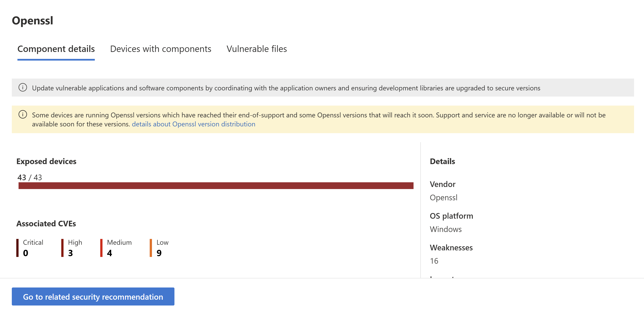Click the Exposed devices progress bar
The image size is (644, 310).
[x=216, y=186]
